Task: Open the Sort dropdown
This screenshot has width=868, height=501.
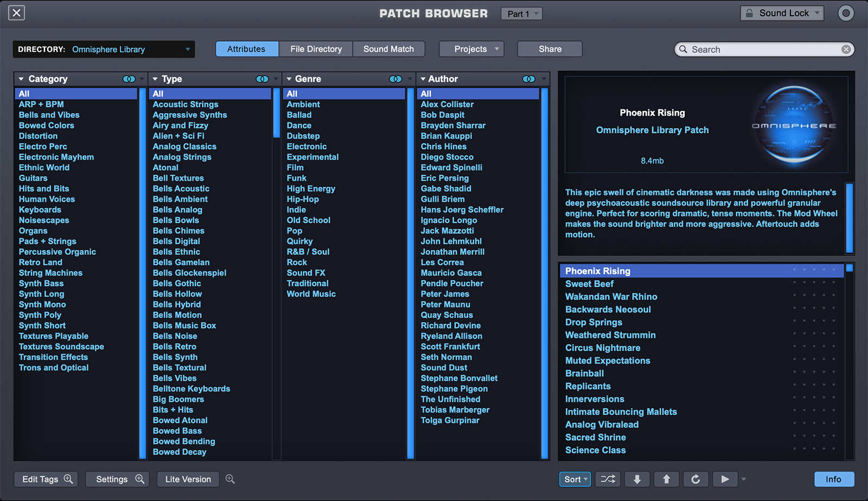Action: [575, 479]
